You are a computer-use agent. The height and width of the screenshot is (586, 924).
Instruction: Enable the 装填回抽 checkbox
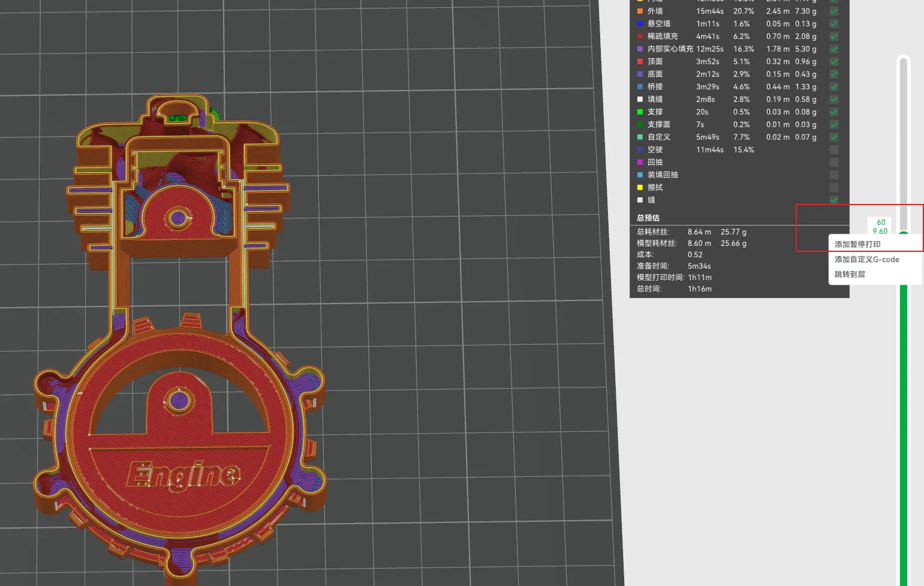pyautogui.click(x=833, y=175)
